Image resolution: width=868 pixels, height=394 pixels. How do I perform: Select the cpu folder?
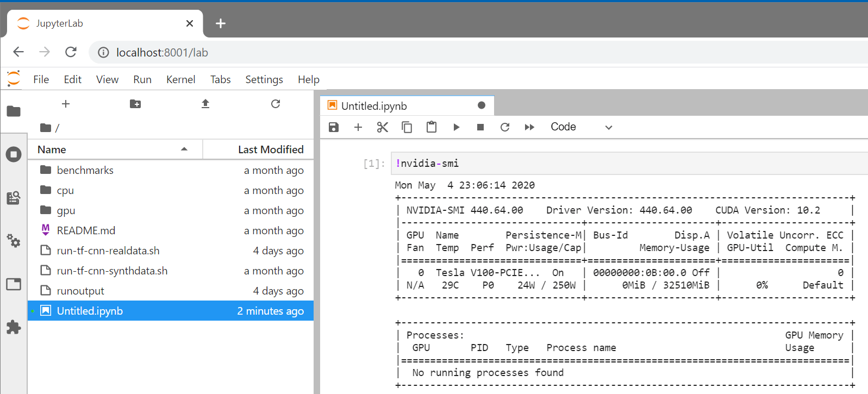click(171, 190)
